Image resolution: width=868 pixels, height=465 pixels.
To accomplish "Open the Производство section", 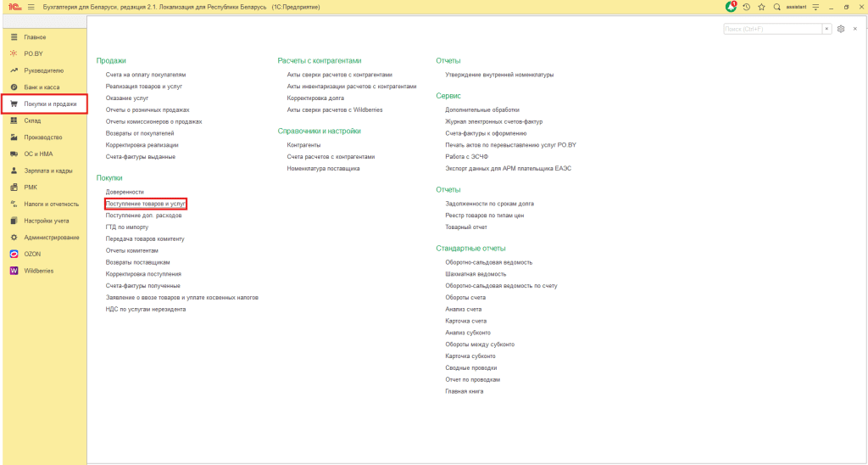I will coord(44,137).
